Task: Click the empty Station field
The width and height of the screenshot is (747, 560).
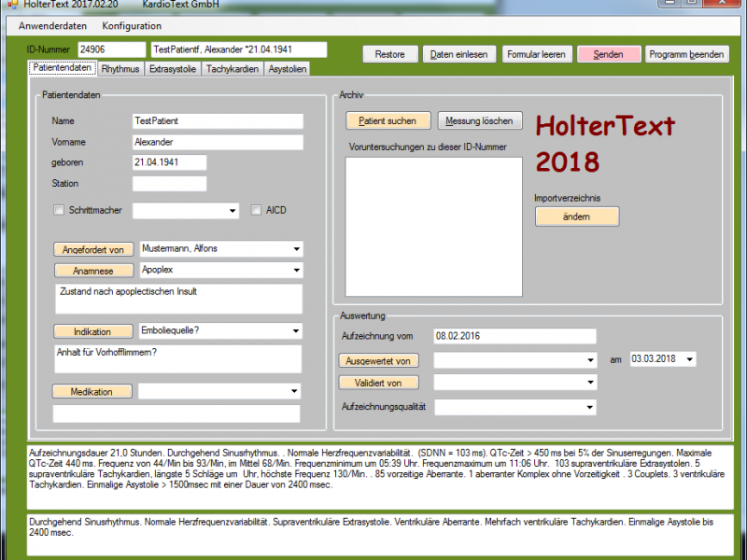Action: click(170, 184)
